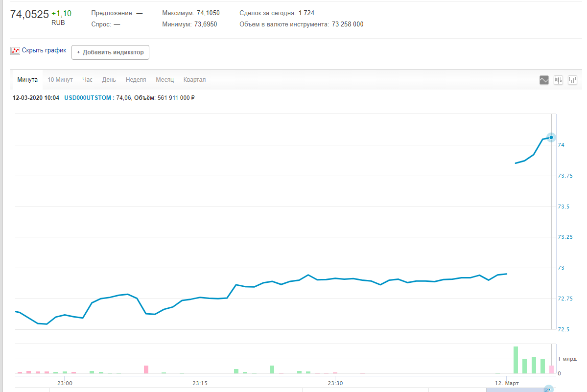Select the 10 Минут interval tab
The height and width of the screenshot is (392, 587).
pos(60,80)
